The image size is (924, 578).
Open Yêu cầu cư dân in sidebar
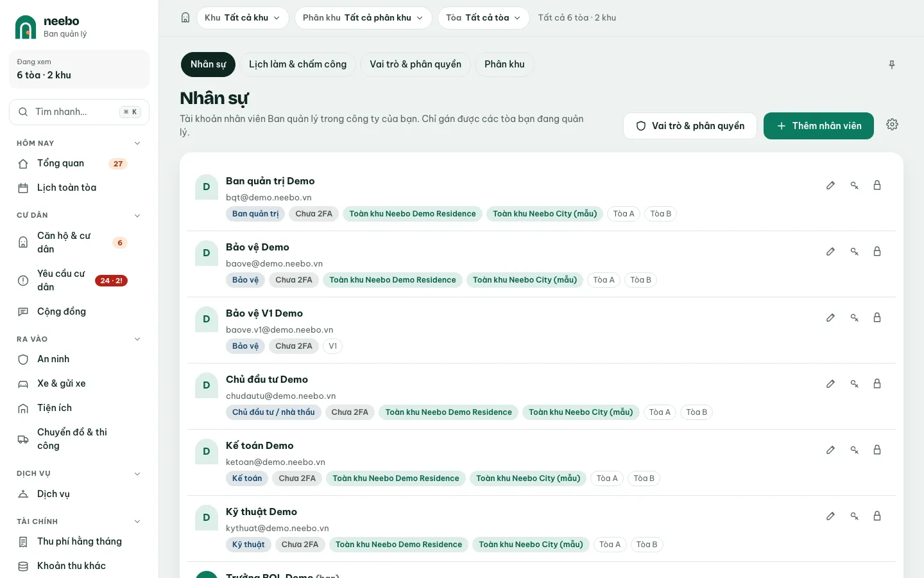tap(79, 280)
